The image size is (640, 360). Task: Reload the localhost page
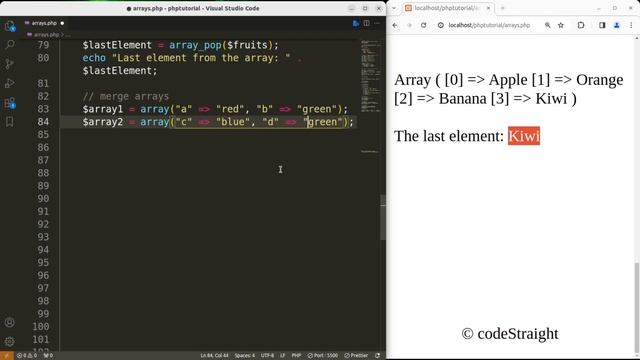[424, 25]
